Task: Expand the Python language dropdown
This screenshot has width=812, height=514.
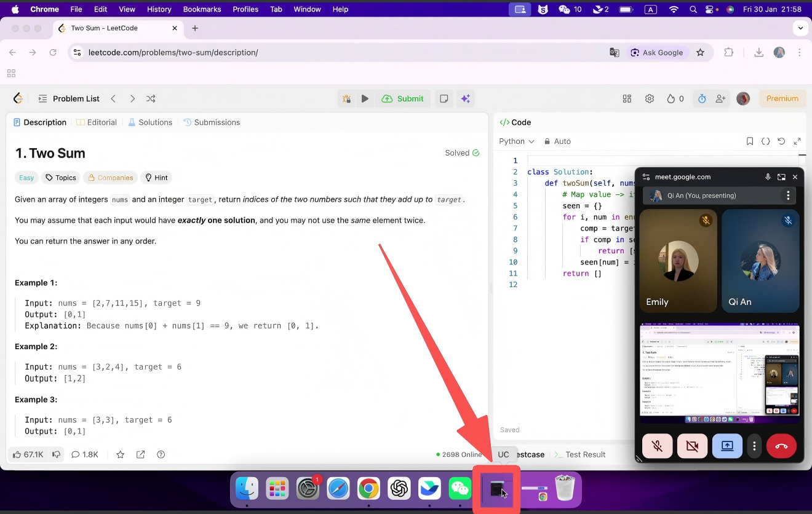Action: pyautogui.click(x=516, y=141)
